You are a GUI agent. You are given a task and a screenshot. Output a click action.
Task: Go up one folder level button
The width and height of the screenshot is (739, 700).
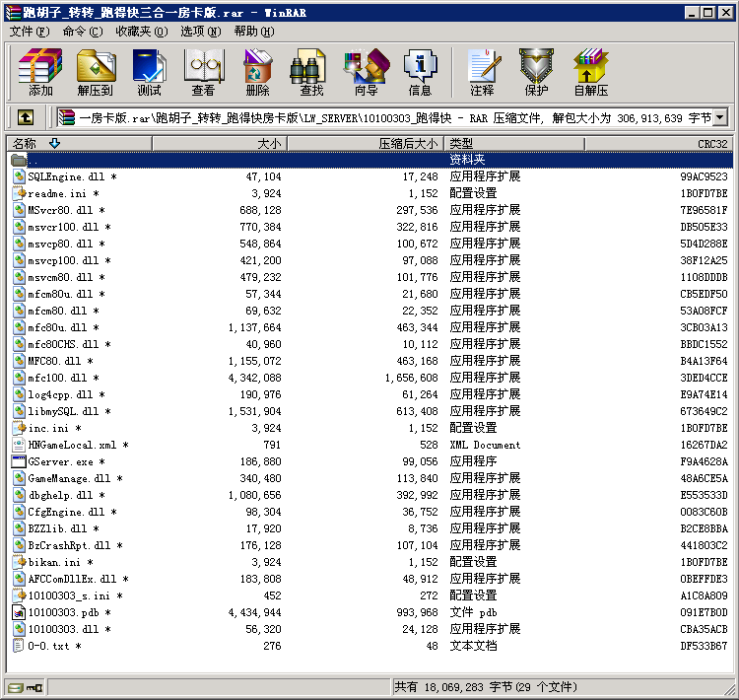tap(26, 118)
